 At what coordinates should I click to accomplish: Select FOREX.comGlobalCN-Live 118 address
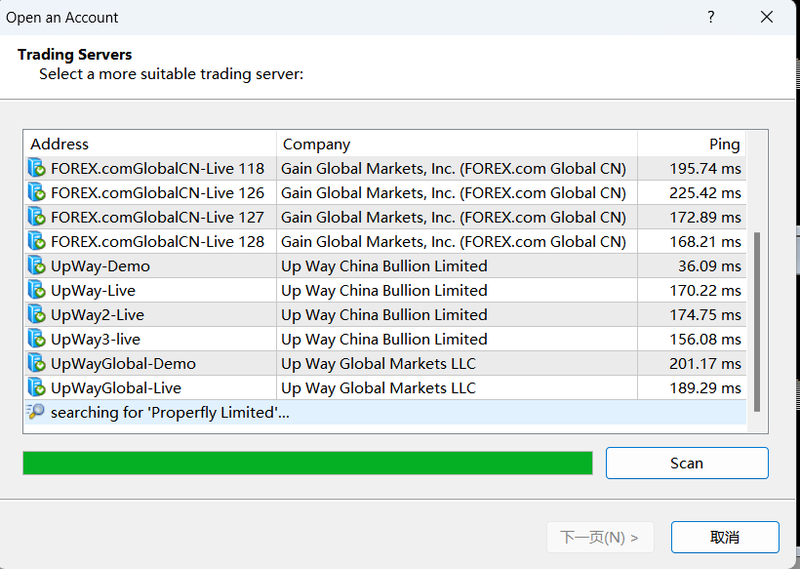158,168
